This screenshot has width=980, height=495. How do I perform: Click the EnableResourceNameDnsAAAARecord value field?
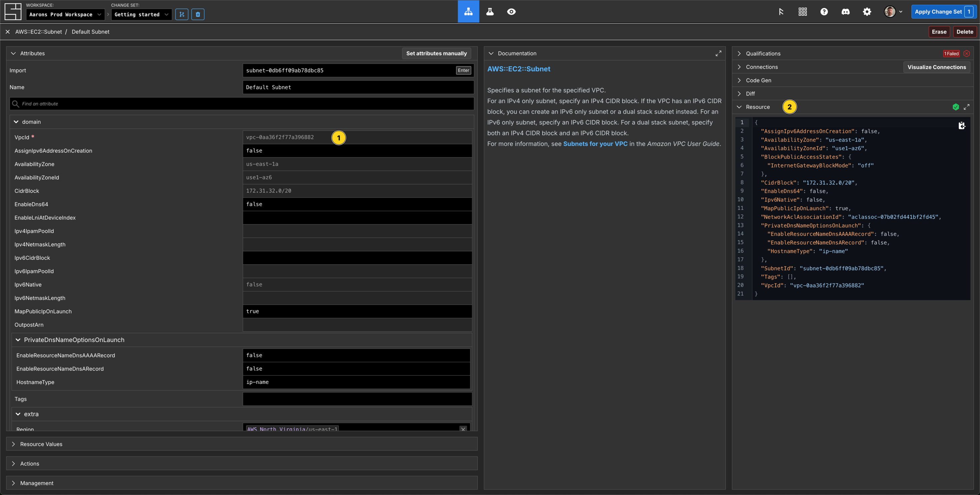click(357, 355)
